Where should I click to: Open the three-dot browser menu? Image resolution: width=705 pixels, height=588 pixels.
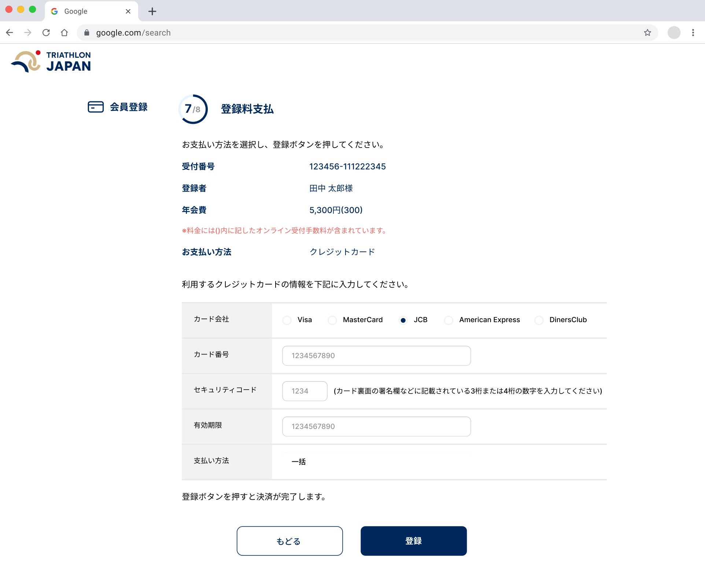[x=693, y=33]
